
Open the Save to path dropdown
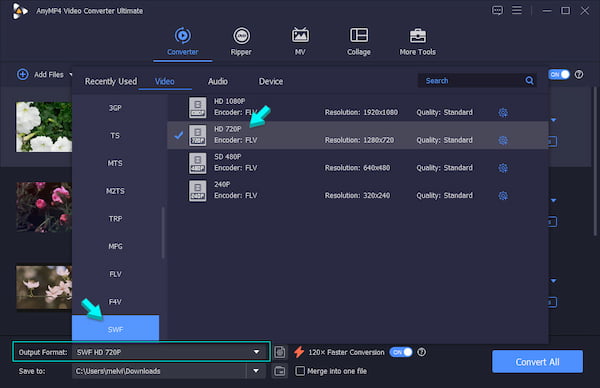pyautogui.click(x=256, y=371)
